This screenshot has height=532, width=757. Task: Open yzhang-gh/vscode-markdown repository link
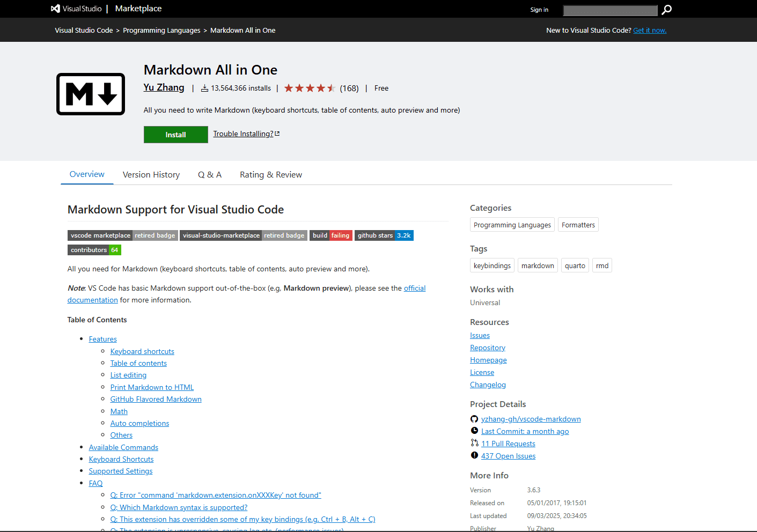[531, 419]
